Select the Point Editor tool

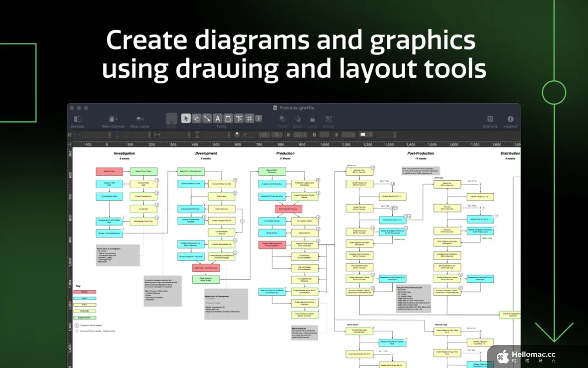(x=239, y=119)
